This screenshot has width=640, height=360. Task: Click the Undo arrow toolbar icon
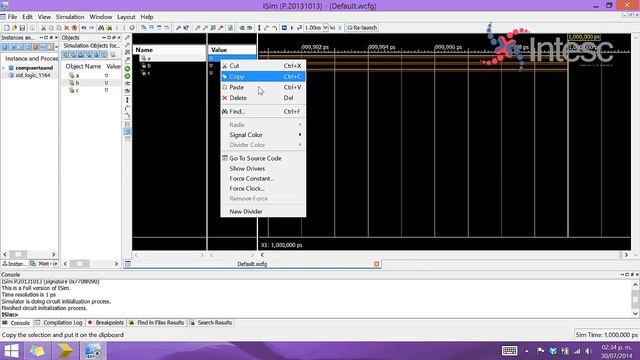84,28
